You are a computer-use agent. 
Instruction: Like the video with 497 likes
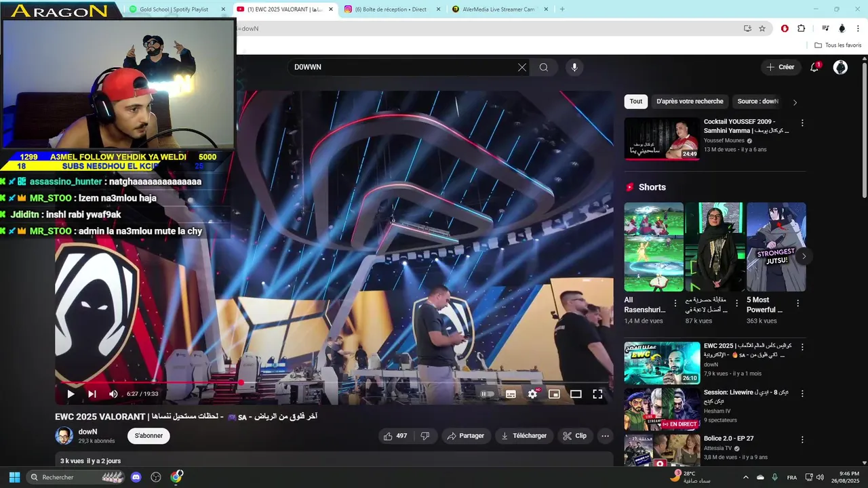pyautogui.click(x=395, y=436)
